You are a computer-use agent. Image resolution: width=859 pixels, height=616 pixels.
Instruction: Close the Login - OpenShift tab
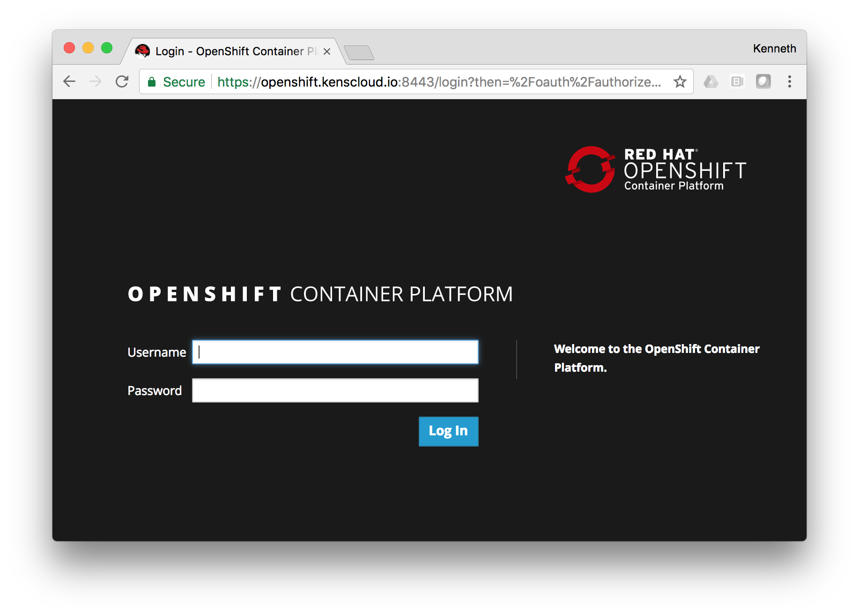point(327,51)
